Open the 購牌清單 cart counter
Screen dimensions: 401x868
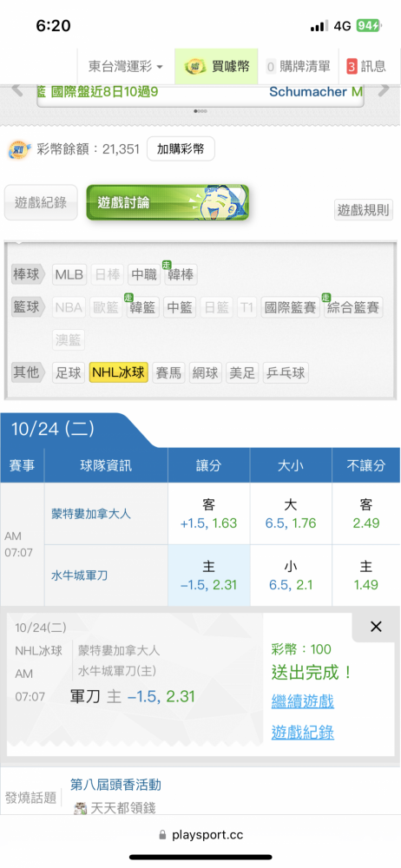click(x=298, y=67)
